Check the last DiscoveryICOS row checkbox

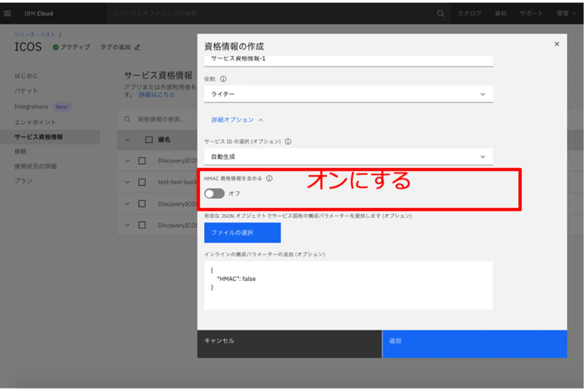(x=142, y=225)
